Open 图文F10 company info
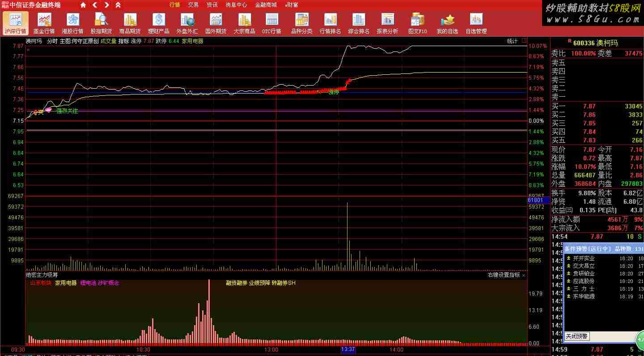This screenshot has width=644, height=356. [418, 23]
